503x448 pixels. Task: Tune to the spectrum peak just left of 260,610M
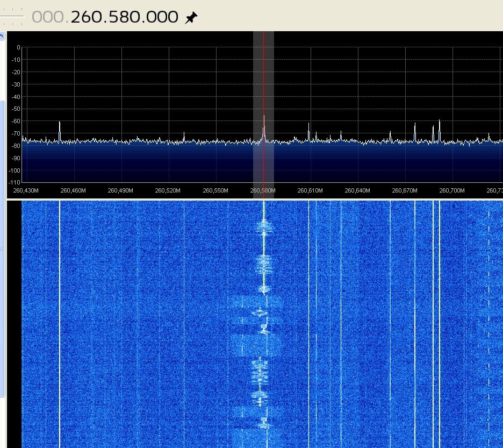[x=308, y=132]
